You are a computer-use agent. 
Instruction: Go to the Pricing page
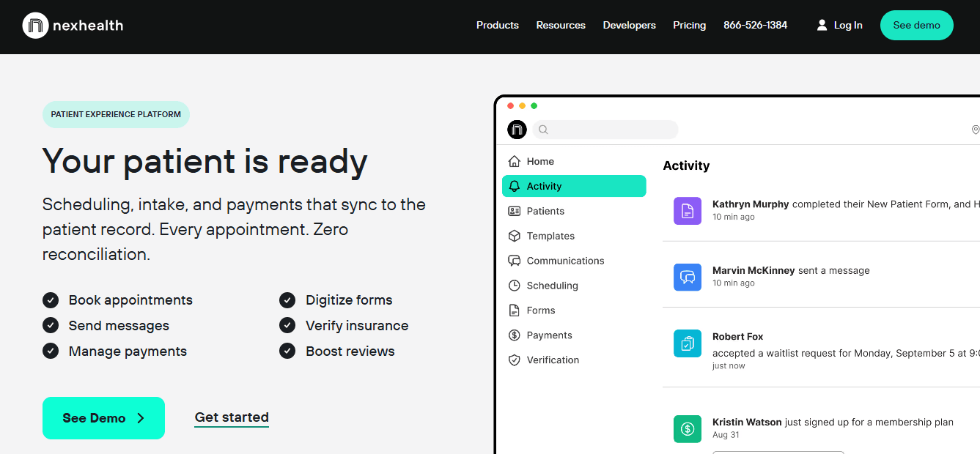tap(690, 25)
